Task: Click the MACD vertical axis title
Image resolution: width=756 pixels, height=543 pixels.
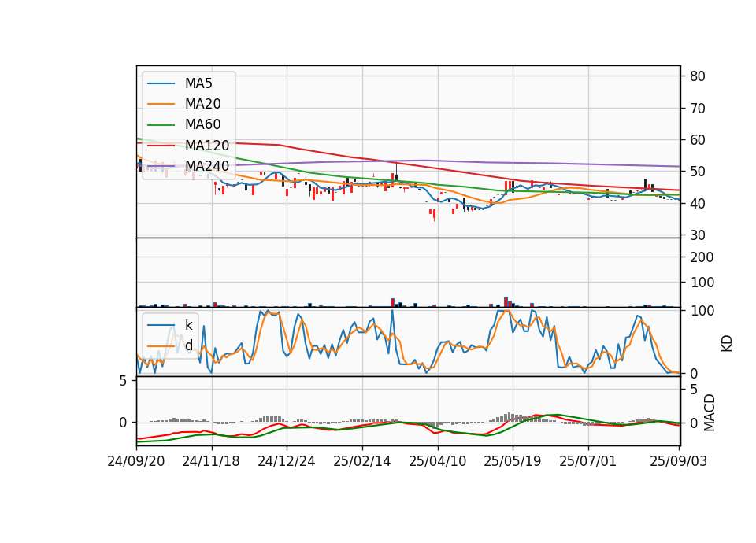Action: (x=710, y=412)
